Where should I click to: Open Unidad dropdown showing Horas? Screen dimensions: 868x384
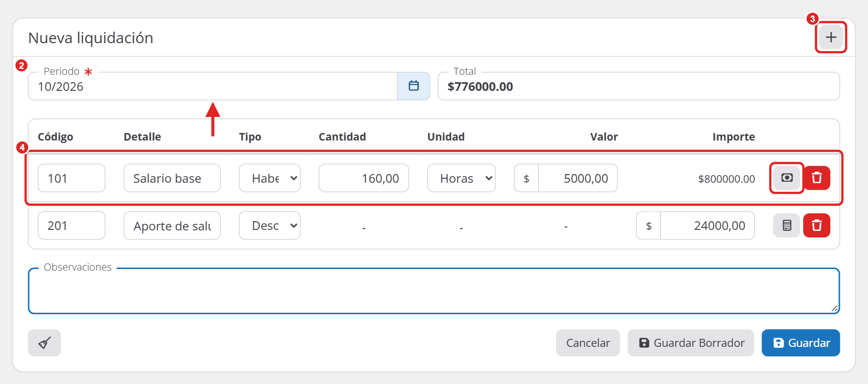[461, 178]
